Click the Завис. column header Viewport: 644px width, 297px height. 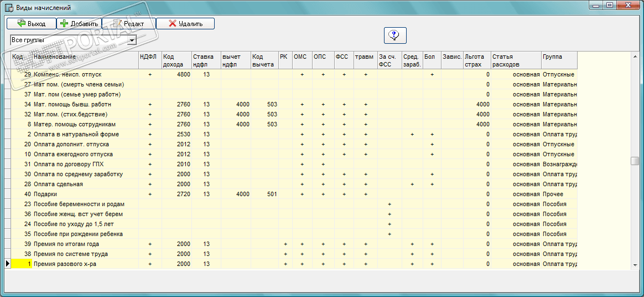tap(452, 60)
